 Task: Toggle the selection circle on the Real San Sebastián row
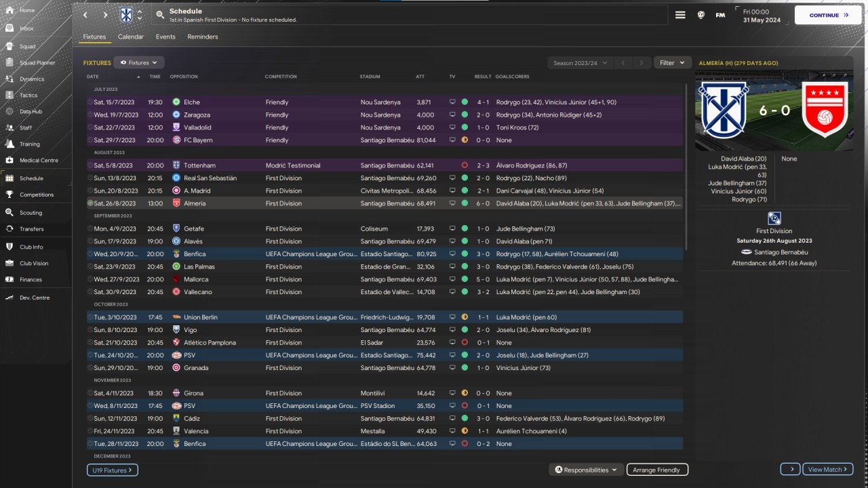pos(90,178)
